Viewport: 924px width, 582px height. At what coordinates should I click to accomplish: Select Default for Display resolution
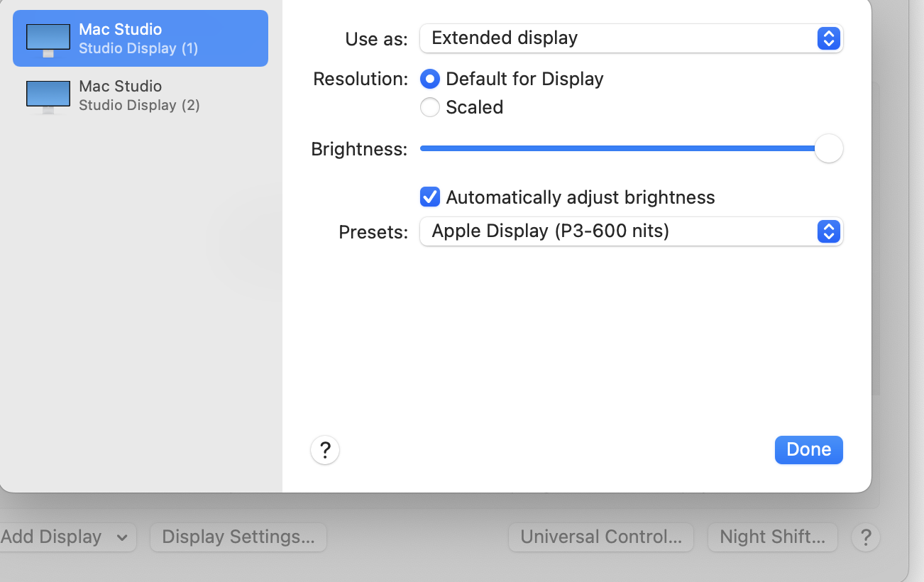click(430, 79)
